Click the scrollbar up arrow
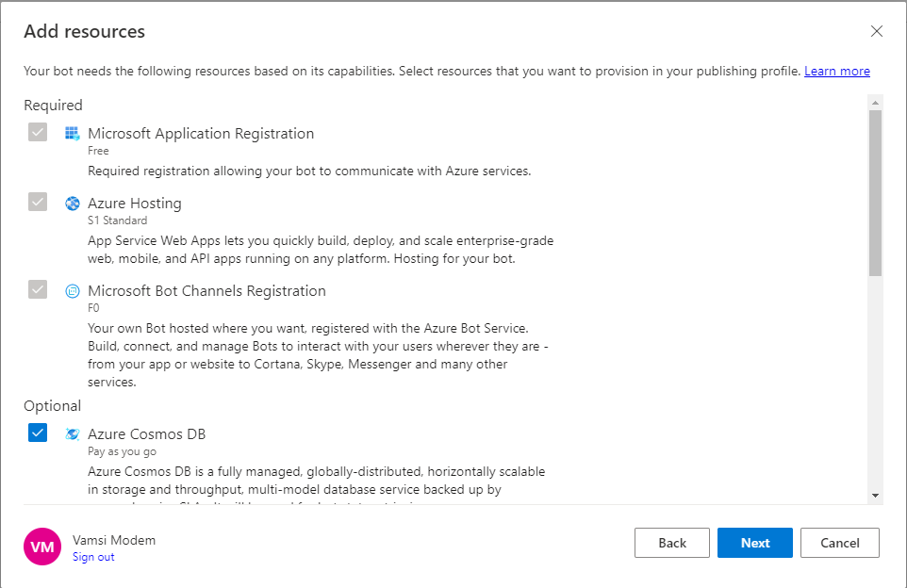 (x=875, y=103)
